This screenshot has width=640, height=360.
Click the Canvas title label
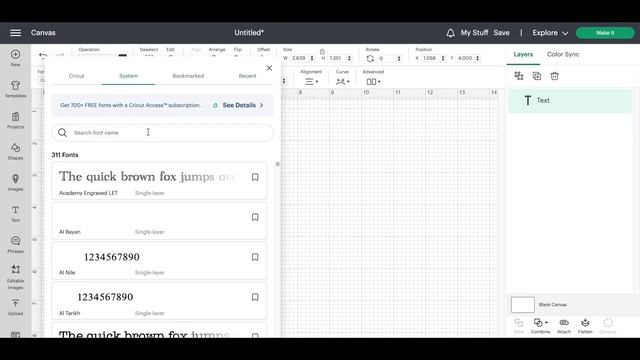tap(43, 33)
